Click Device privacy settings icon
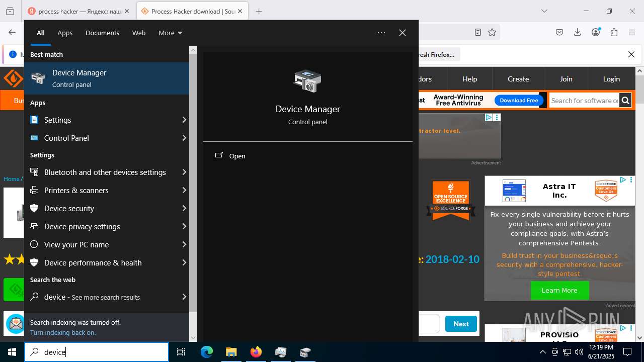The image size is (644, 362). tap(34, 226)
